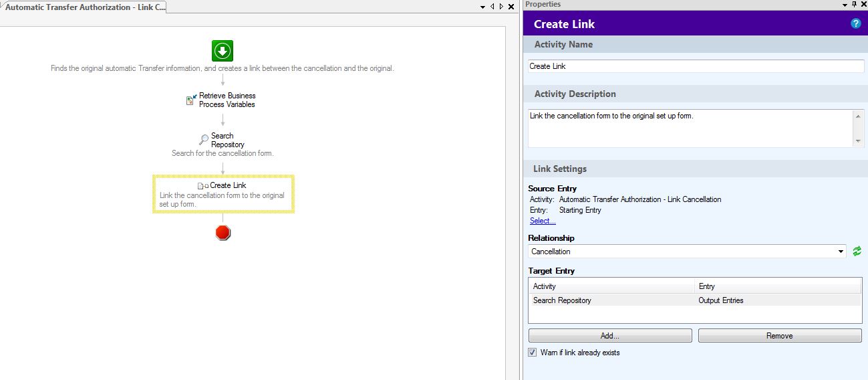Click the Add... button under Target Entry
868x380 pixels.
coord(609,336)
